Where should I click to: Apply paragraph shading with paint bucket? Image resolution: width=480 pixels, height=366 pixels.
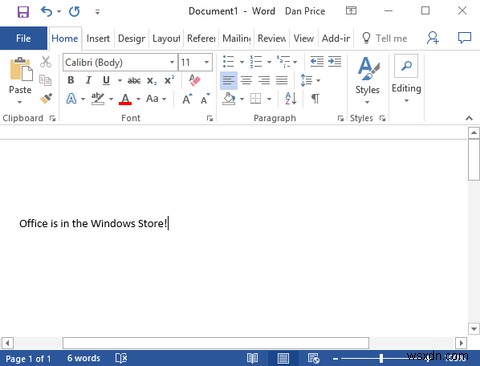tap(229, 99)
